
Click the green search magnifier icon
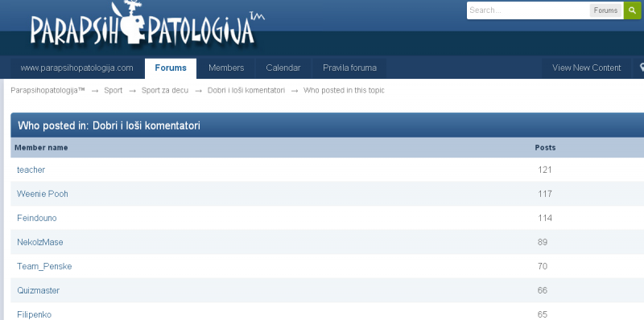[x=633, y=10]
